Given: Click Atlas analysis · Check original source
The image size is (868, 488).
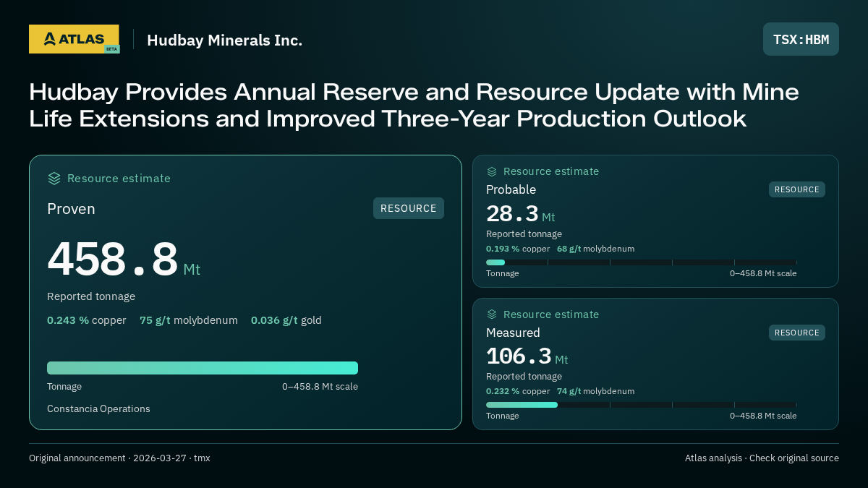Looking at the screenshot, I should (x=762, y=458).
